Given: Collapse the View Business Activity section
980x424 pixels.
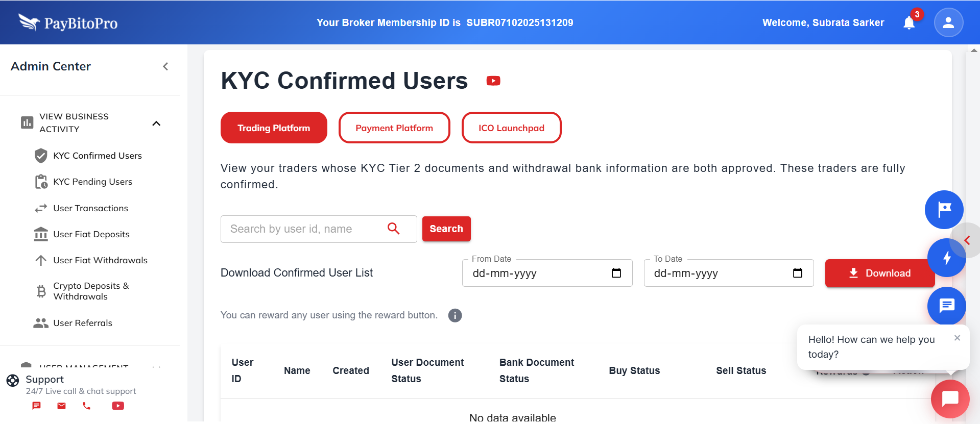Looking at the screenshot, I should [x=156, y=123].
